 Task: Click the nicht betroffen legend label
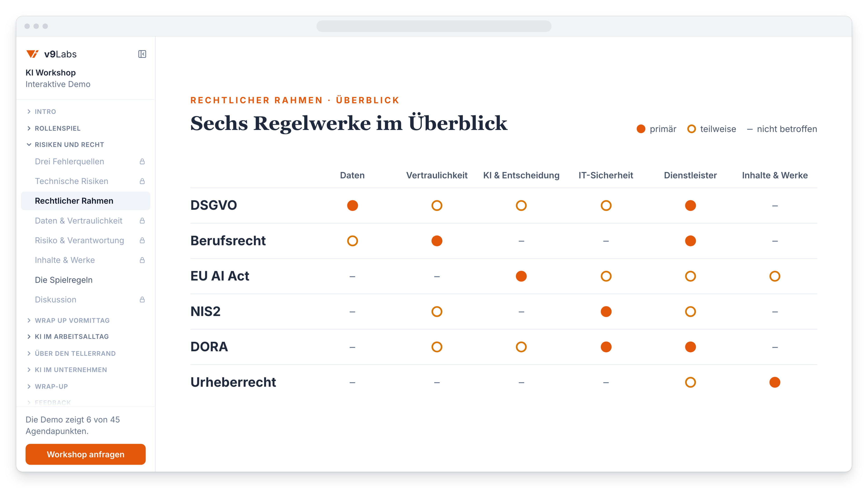pyautogui.click(x=787, y=129)
